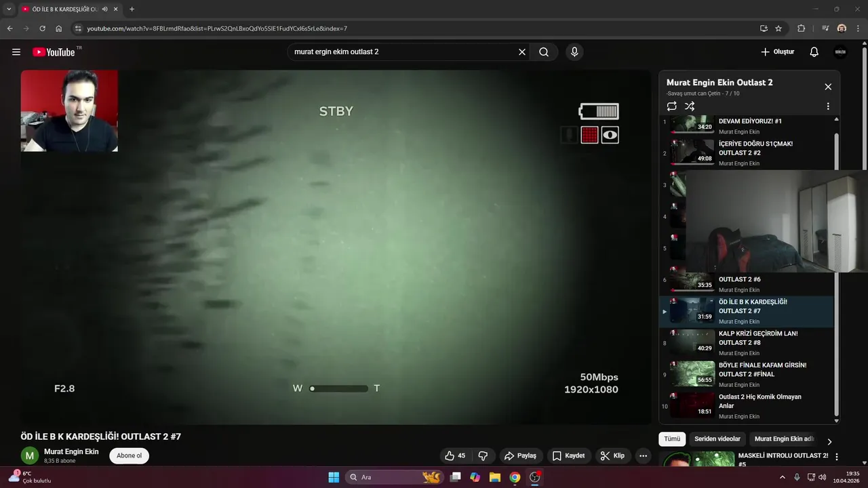Close the playlist panel with X
The width and height of the screenshot is (868, 488).
(x=828, y=87)
